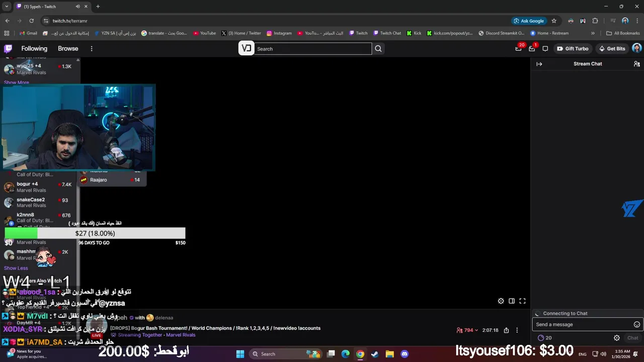Open the Marvel Rivals category link below the stream title
The height and width of the screenshot is (362, 644).
(x=181, y=335)
